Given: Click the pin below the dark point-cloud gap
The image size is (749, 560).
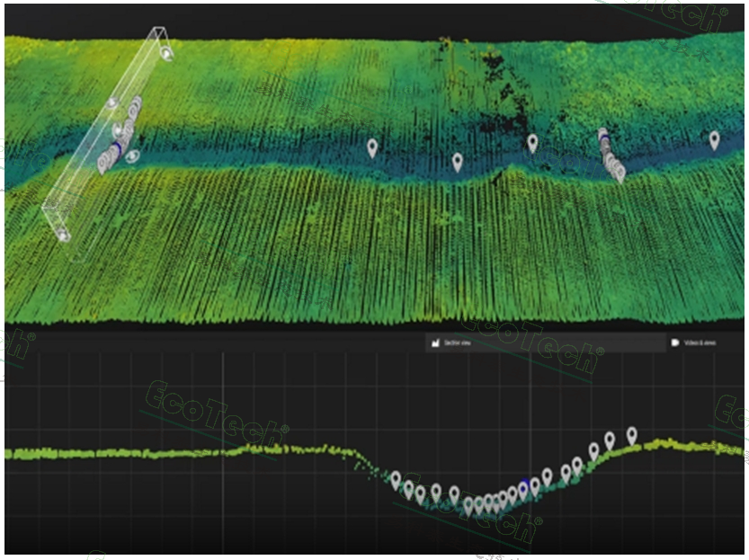Looking at the screenshot, I should point(532,143).
